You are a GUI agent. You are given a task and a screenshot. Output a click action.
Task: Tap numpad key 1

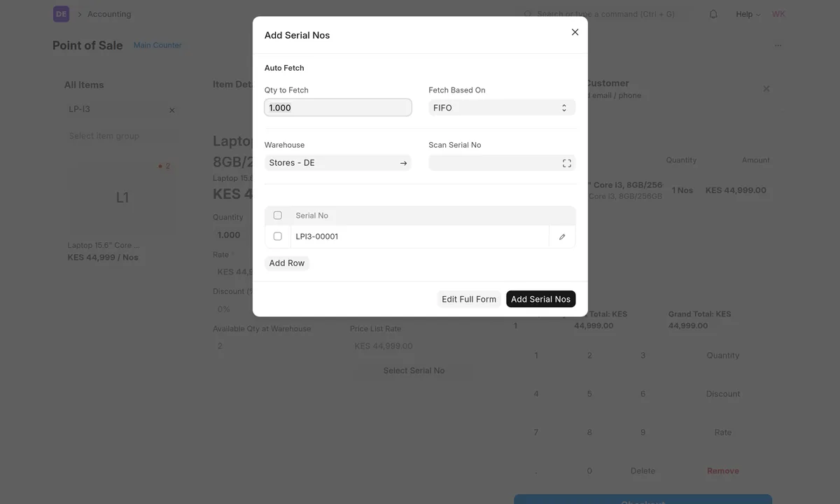(536, 356)
